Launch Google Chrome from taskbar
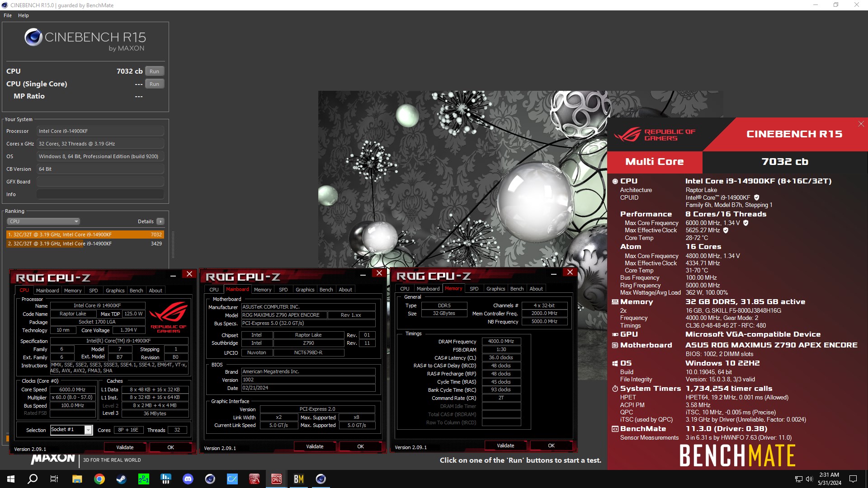The width and height of the screenshot is (868, 488). point(99,479)
